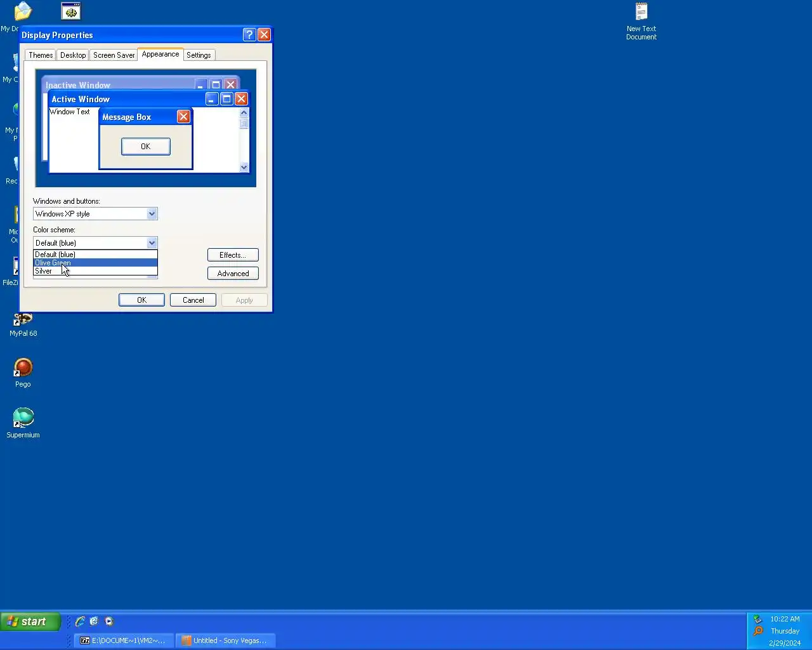This screenshot has height=650, width=812.
Task: Click the second Quick Launch icon
Action: click(95, 621)
